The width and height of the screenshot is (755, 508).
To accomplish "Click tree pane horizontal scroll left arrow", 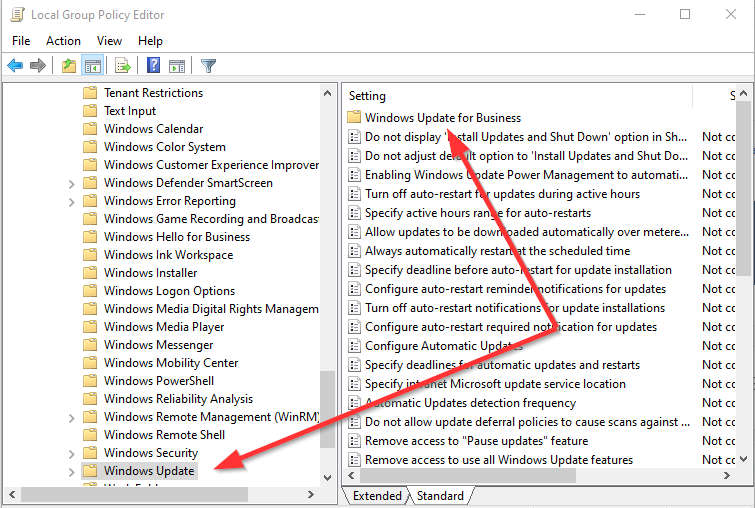I will coord(12,494).
